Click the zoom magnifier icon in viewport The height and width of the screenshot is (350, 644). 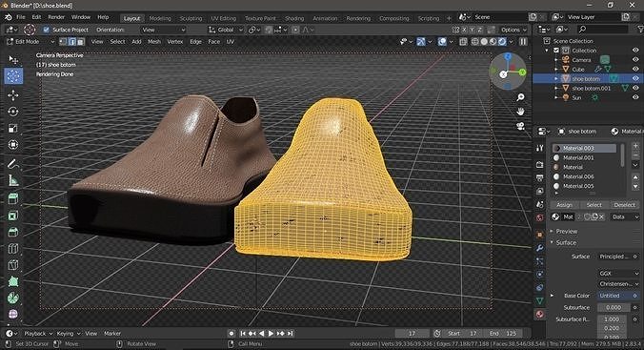[x=520, y=97]
